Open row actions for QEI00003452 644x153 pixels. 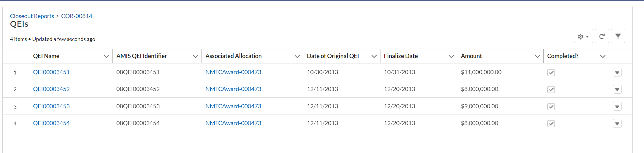[x=617, y=89]
